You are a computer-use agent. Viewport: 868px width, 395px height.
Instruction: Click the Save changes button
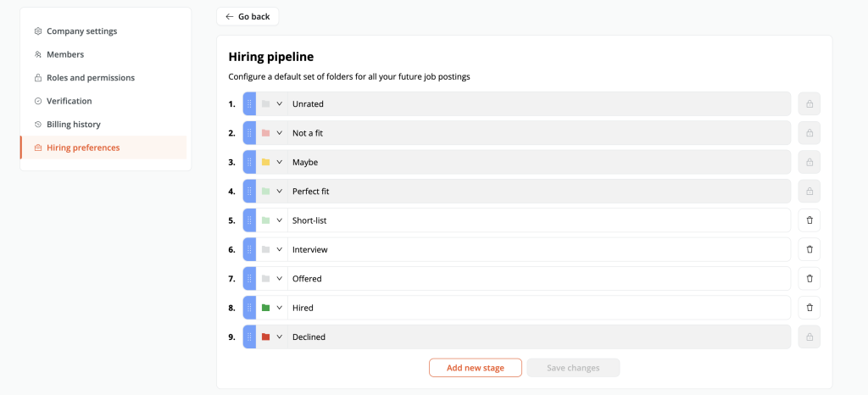[x=573, y=368]
